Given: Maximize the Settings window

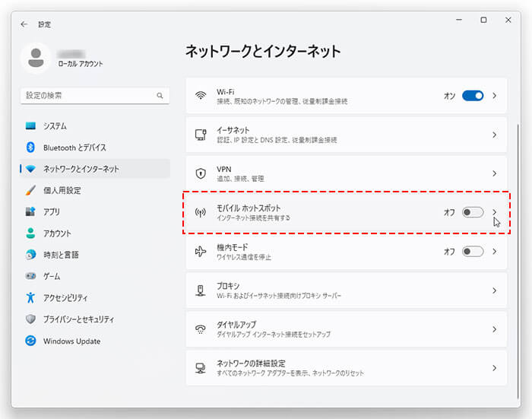Looking at the screenshot, I should (x=483, y=20).
